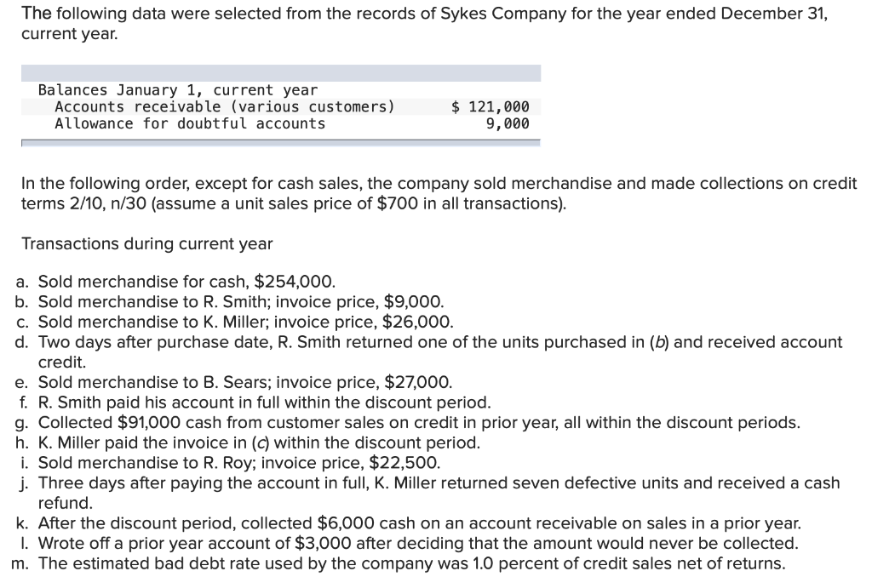Click the $ 121,000 accounts receivable amount
Image resolution: width=872 pixels, height=588 pixels.
(490, 107)
